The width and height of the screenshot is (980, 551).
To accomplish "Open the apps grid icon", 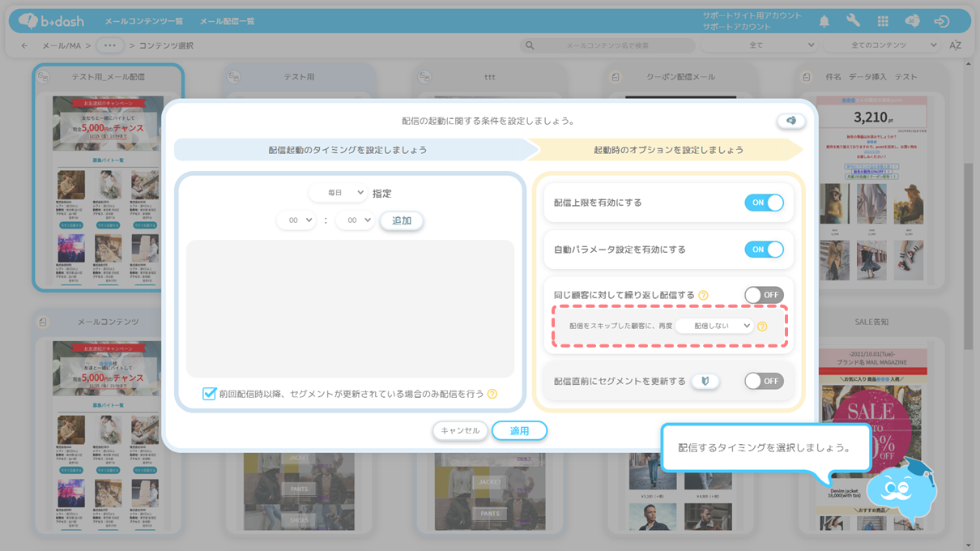I will pos(883,21).
